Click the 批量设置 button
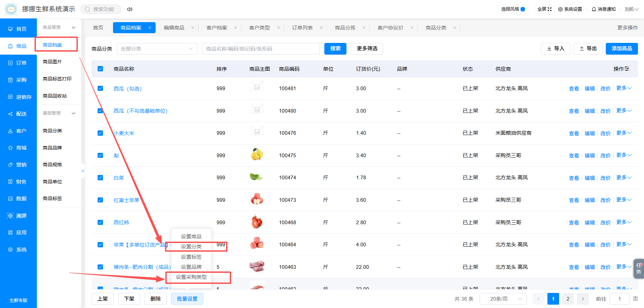644x308 pixels. coord(187,299)
